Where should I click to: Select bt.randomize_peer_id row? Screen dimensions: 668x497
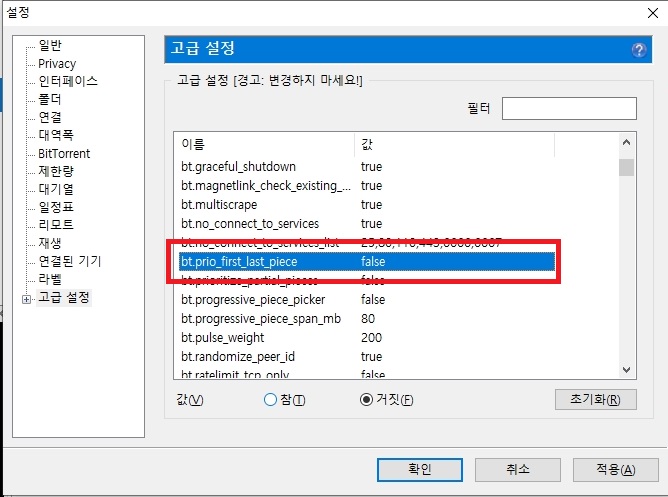(366, 356)
